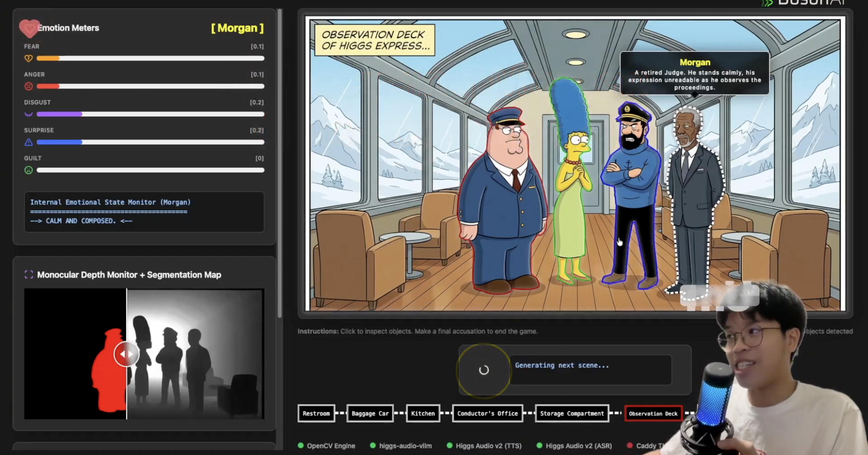
Task: Toggle the Higgs Audio v2 (TTS) status light
Action: pyautogui.click(x=450, y=445)
